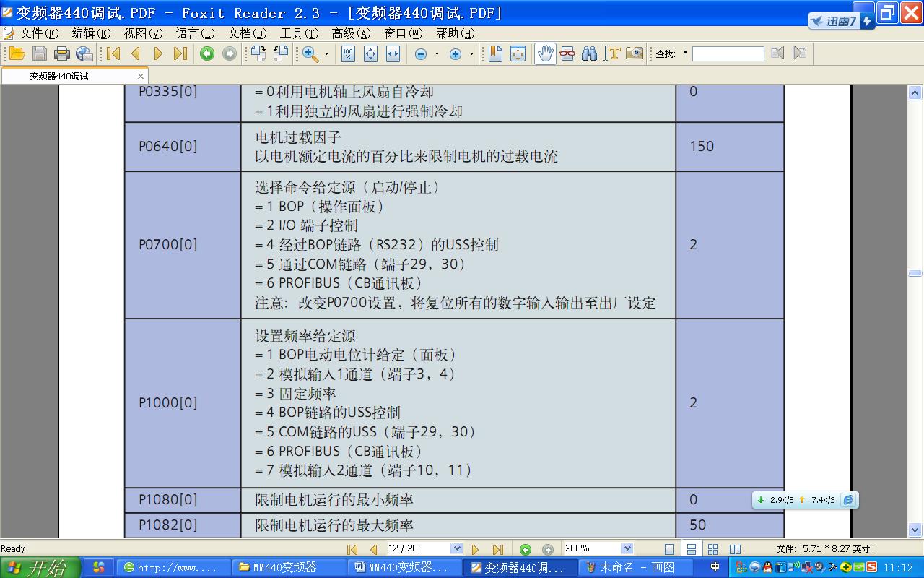Viewport: 924px width, 578px height.
Task: Open the 查找 search options dropdown
Action: tap(685, 53)
